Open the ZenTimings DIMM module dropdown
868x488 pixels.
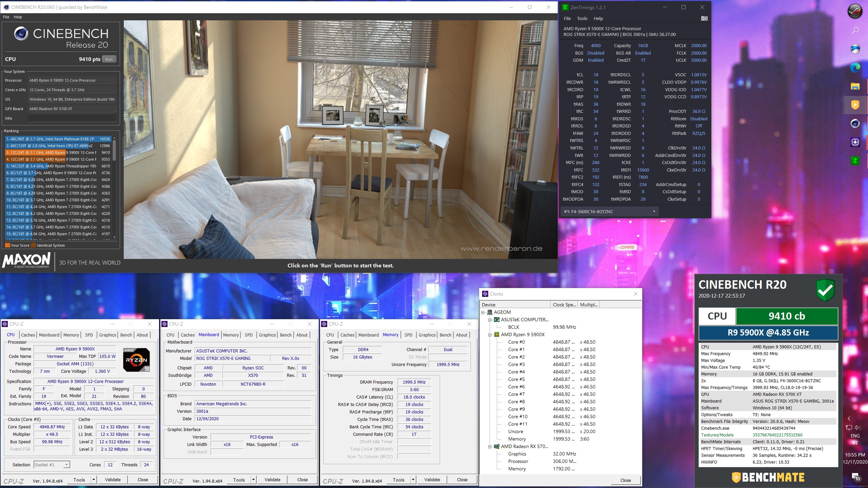tap(609, 211)
